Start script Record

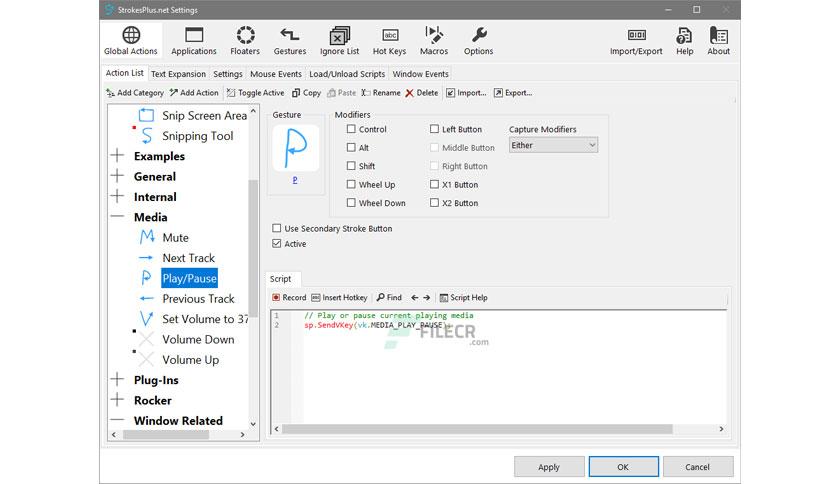(289, 297)
